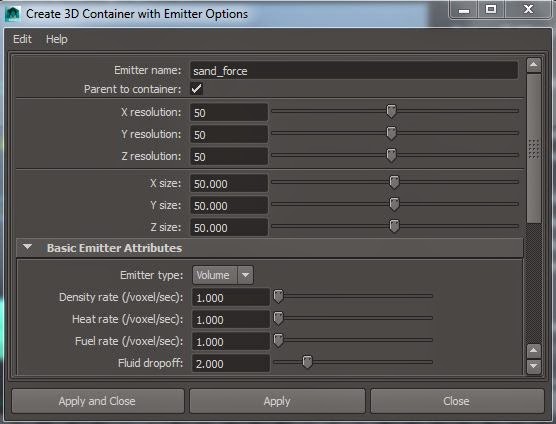Click the Fluid dropoff slider handle
Viewport: 556px width, 424px height.
pyautogui.click(x=307, y=362)
